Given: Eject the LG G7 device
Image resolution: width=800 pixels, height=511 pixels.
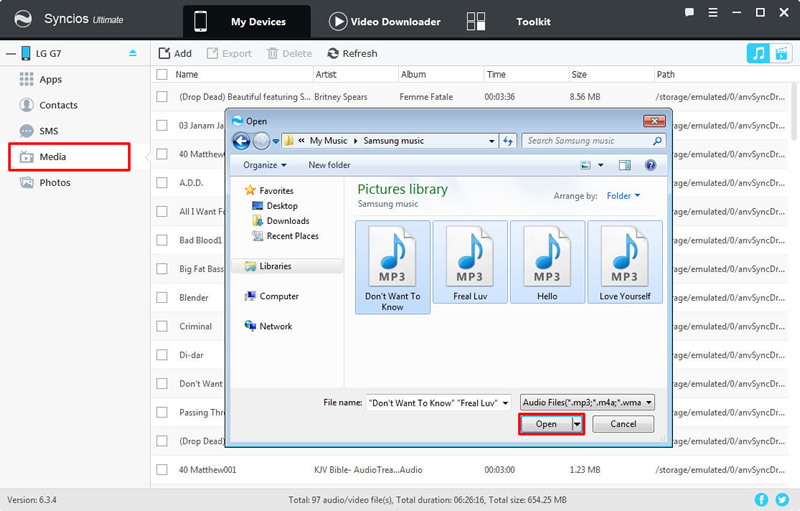Looking at the screenshot, I should (133, 53).
